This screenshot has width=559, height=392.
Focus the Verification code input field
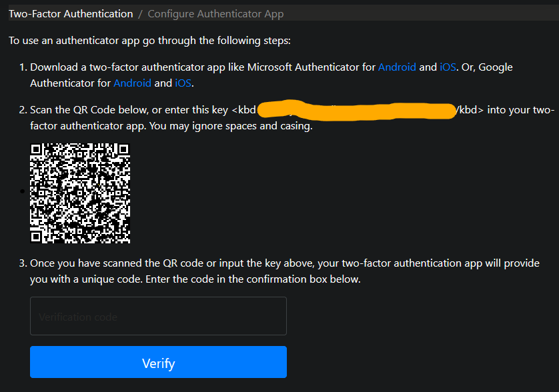pos(158,316)
